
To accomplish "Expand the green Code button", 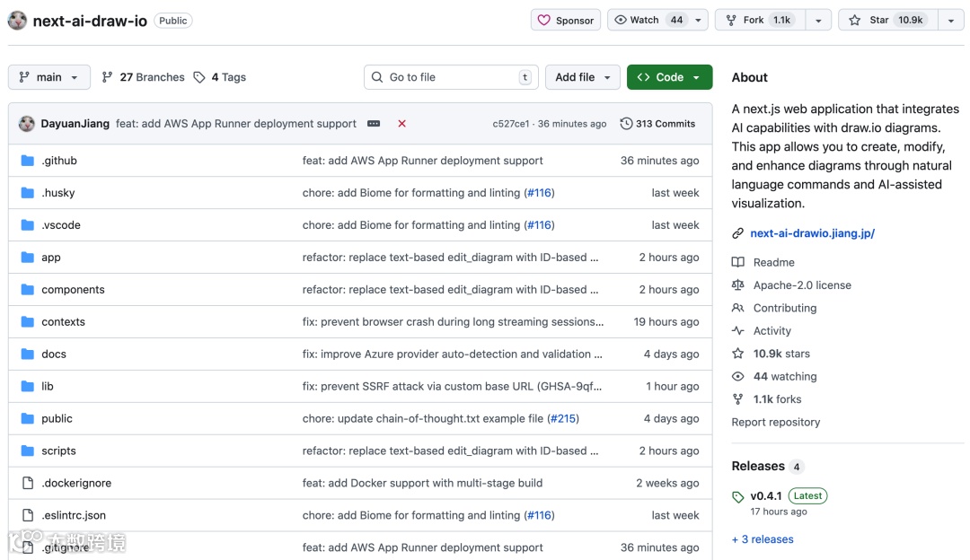I will coord(669,77).
